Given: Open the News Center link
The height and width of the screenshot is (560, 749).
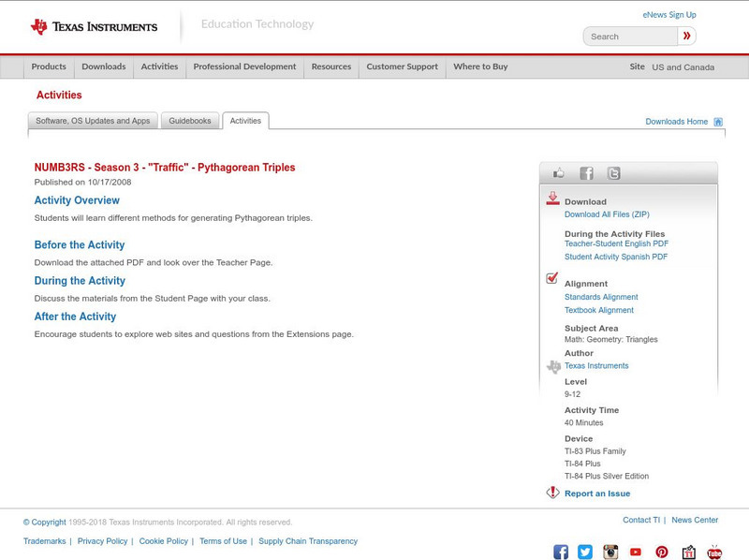Looking at the screenshot, I should point(695,520).
